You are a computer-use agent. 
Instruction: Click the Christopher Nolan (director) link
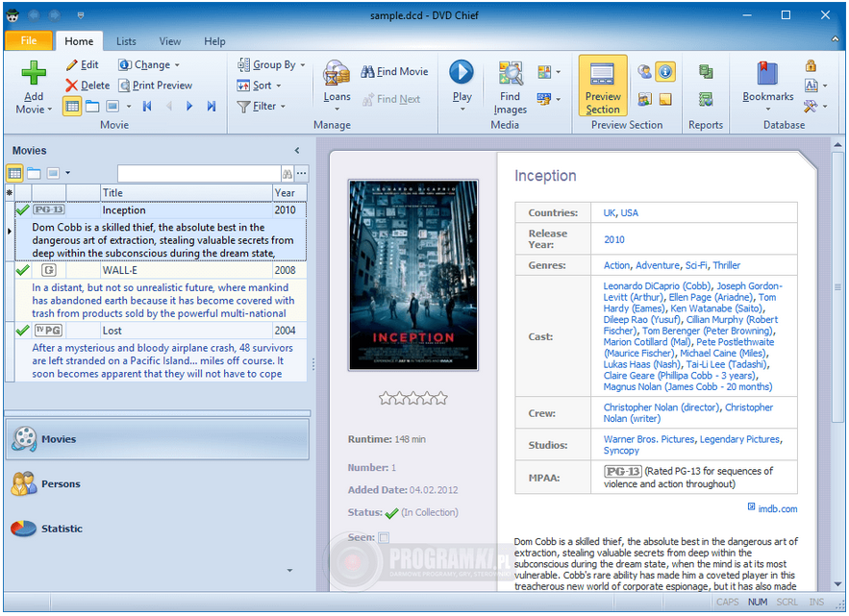coord(662,407)
